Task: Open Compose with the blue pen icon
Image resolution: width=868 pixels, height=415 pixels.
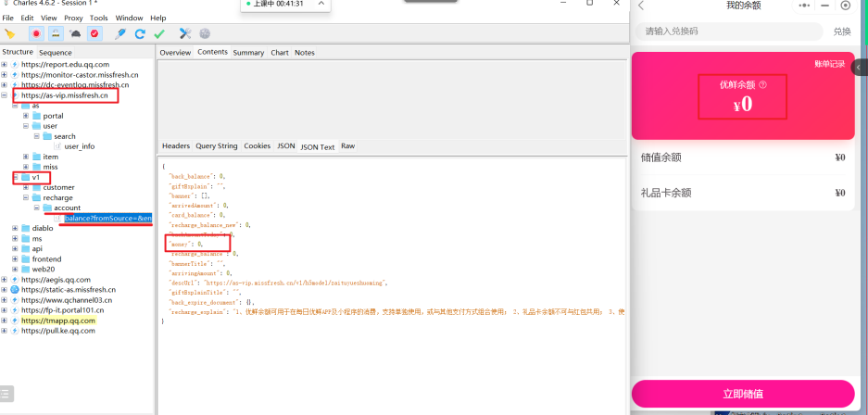Action: coord(120,33)
